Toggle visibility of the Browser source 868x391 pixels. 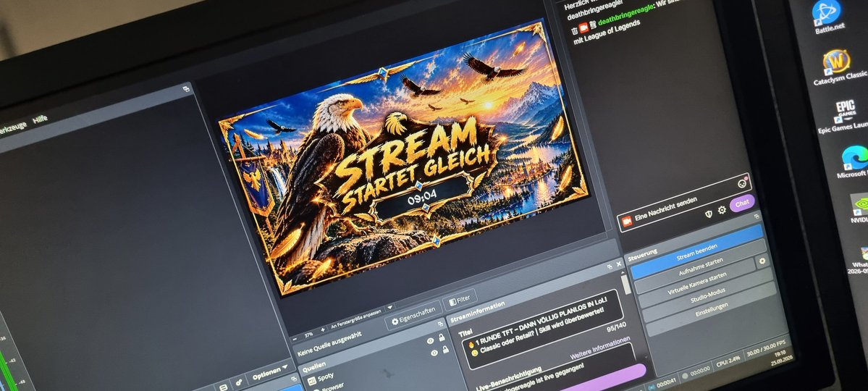(434, 352)
